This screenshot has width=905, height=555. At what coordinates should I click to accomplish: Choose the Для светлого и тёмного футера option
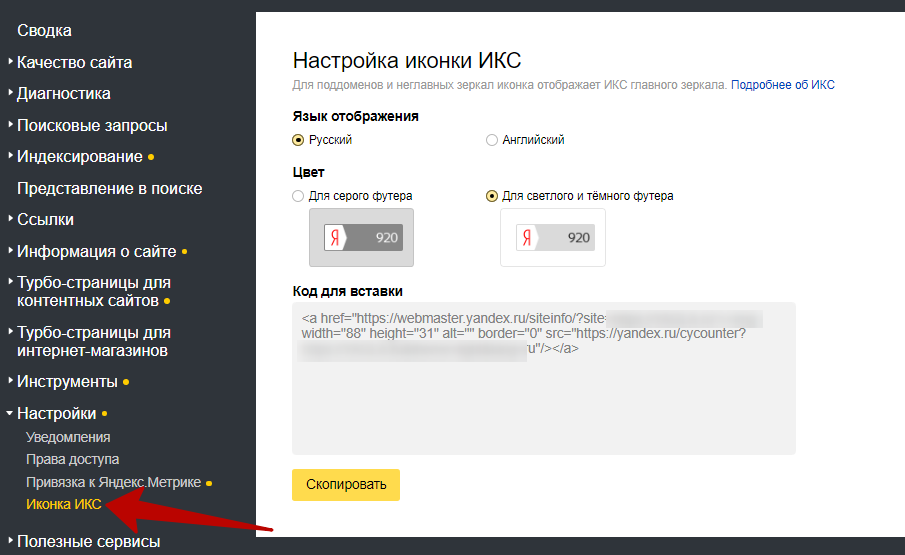tap(492, 196)
